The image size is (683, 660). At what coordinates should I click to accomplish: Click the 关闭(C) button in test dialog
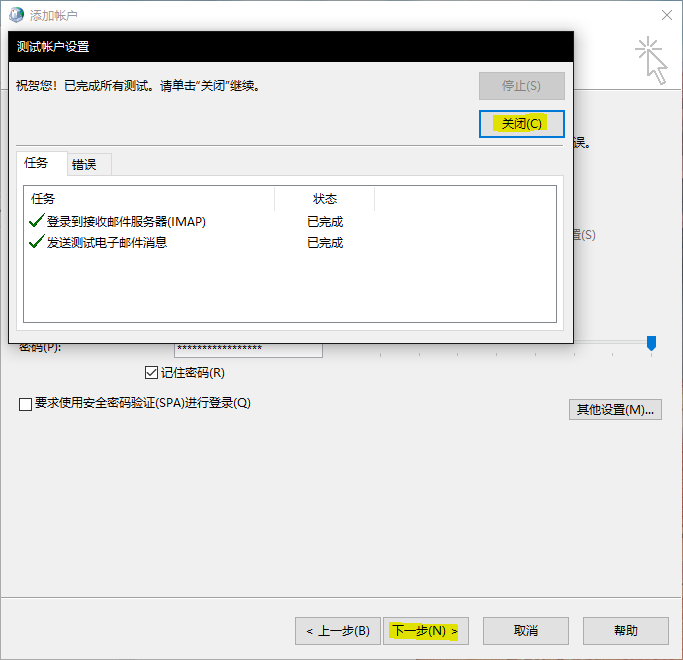pyautogui.click(x=521, y=124)
